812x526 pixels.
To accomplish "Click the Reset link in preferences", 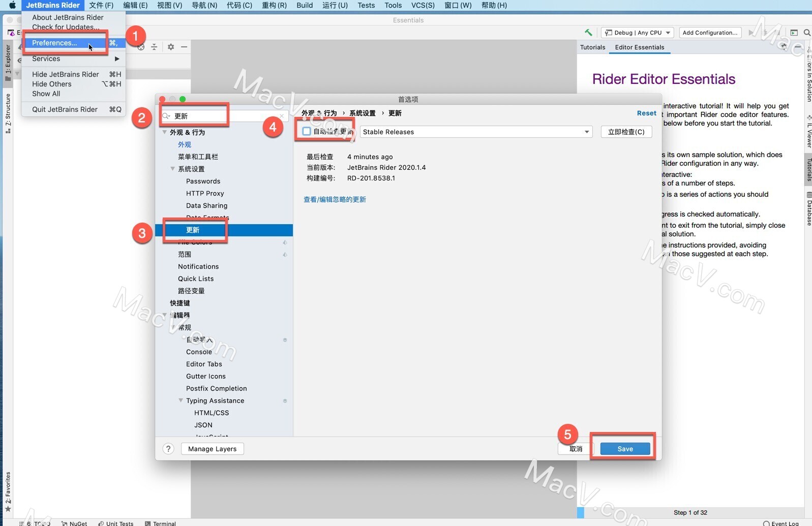I will (x=647, y=113).
